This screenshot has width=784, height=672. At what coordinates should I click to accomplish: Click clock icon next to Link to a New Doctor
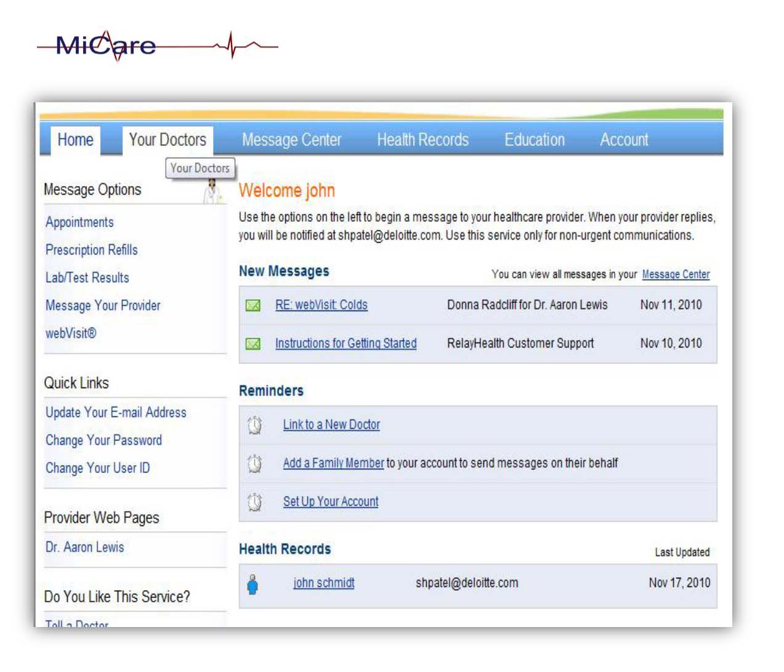(254, 425)
